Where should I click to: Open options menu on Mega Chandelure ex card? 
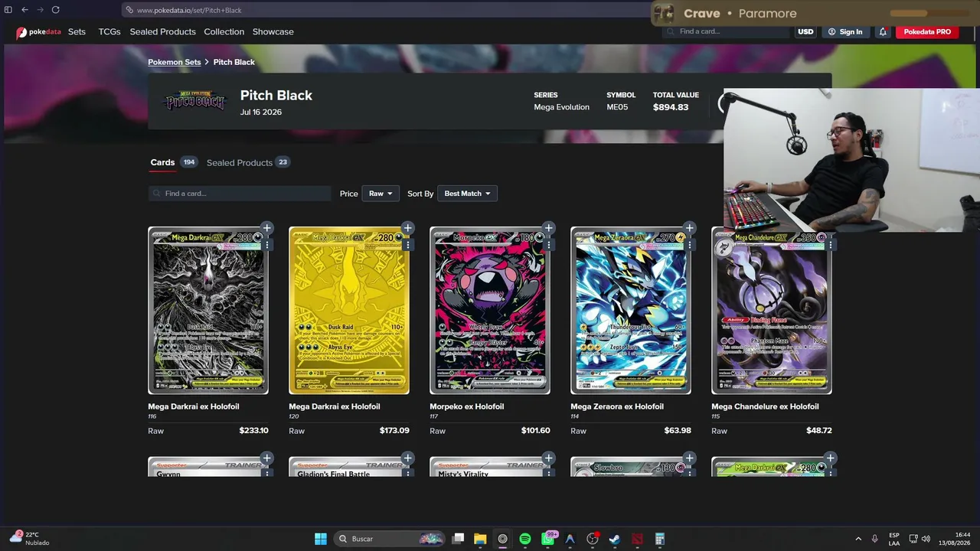830,245
